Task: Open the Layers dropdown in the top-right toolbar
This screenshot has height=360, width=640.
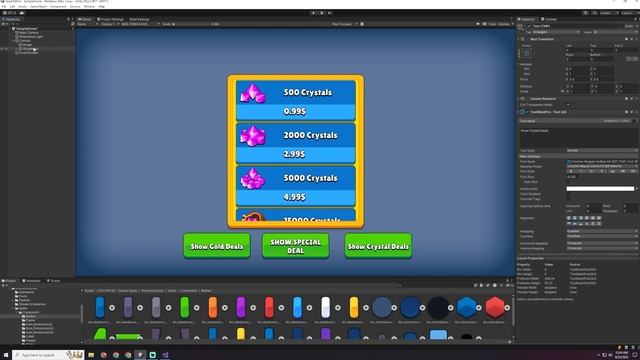Action: pyautogui.click(x=608, y=13)
